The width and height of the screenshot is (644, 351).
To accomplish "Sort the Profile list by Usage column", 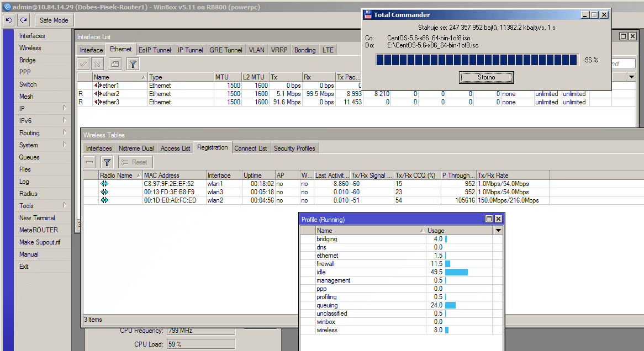I will tap(459, 230).
